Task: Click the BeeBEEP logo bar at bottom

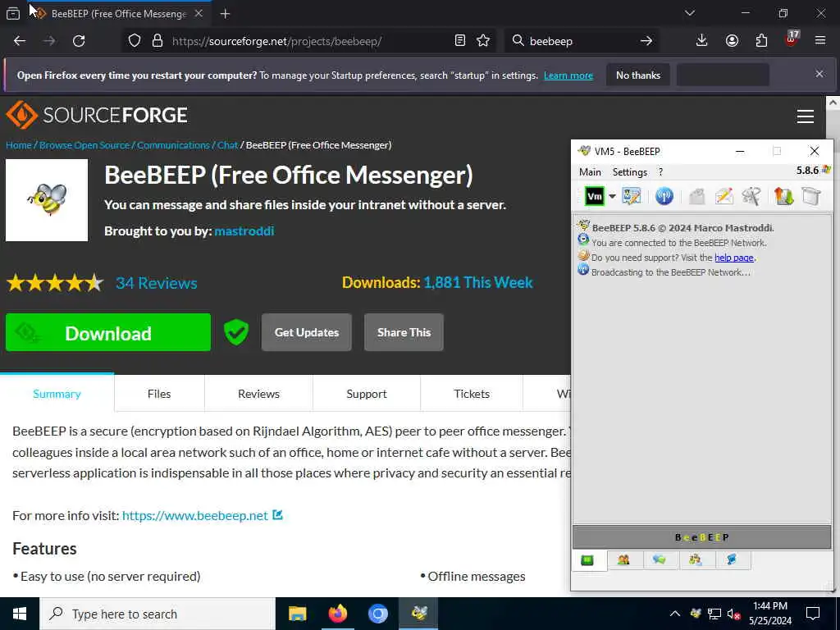Action: 702,537
